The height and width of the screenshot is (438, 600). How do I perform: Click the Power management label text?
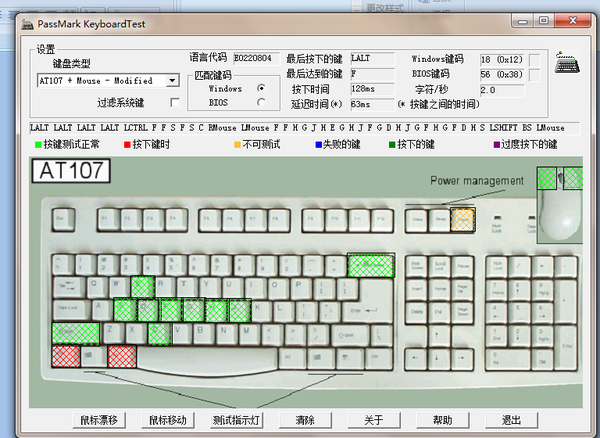tap(477, 181)
